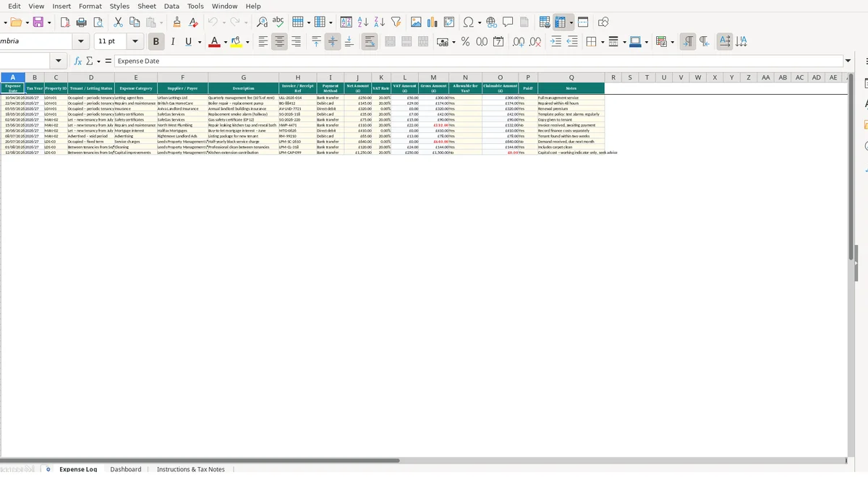The image size is (868, 488).
Task: Print the document via printer icon
Action: (x=82, y=22)
